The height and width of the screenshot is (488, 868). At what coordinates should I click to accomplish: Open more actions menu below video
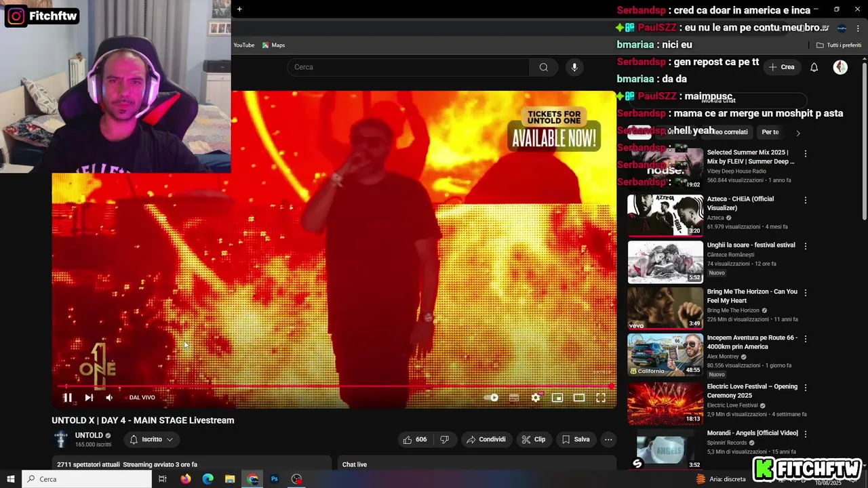608,439
